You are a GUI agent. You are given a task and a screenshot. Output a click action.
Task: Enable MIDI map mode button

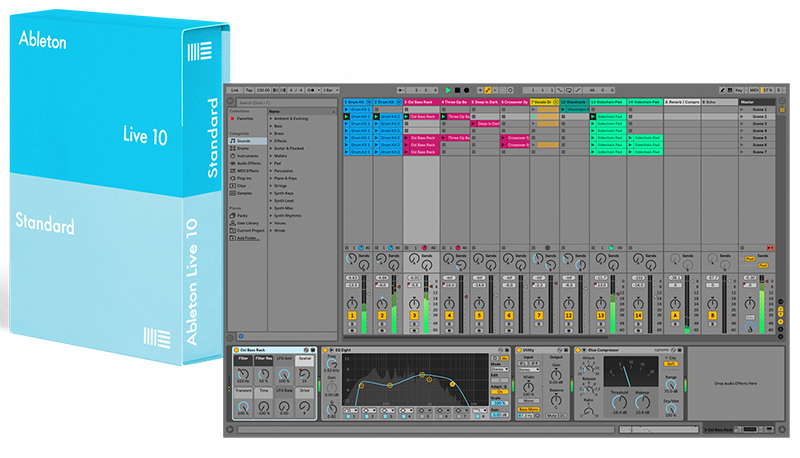(x=754, y=90)
